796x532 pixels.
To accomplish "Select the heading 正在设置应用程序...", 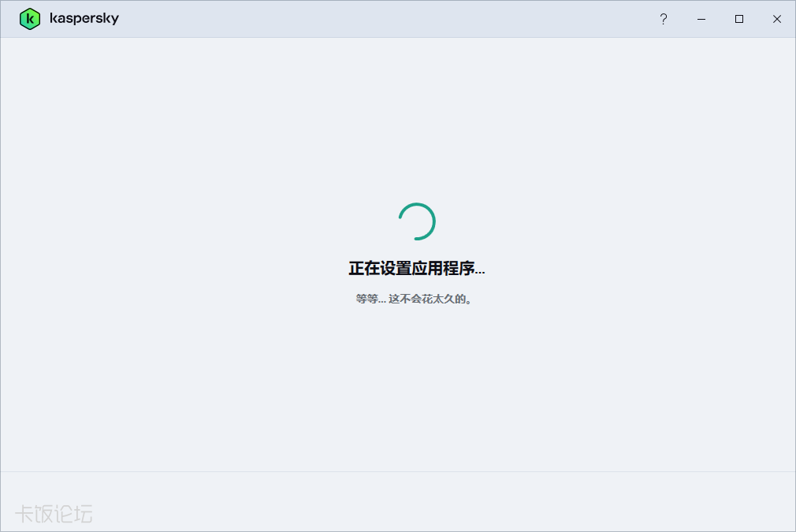I will pyautogui.click(x=416, y=269).
